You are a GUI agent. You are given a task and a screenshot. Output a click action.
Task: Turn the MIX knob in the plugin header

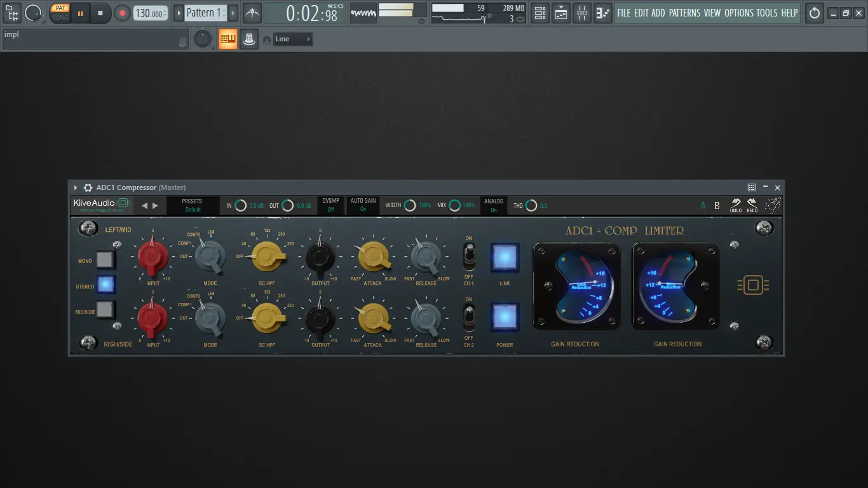(455, 205)
